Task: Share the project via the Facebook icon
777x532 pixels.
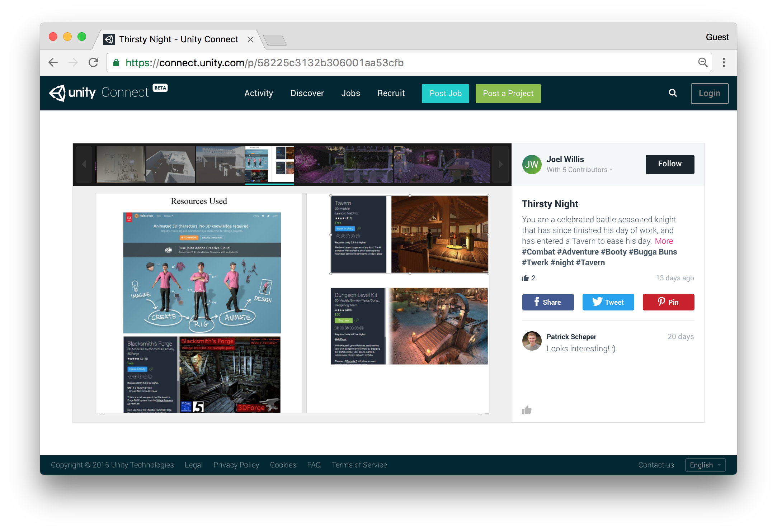Action: (548, 302)
